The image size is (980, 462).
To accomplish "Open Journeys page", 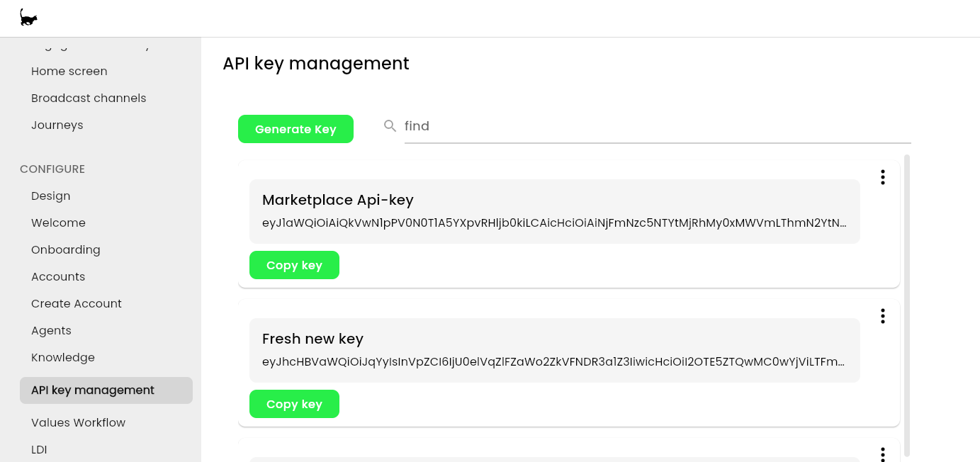I will tap(57, 125).
